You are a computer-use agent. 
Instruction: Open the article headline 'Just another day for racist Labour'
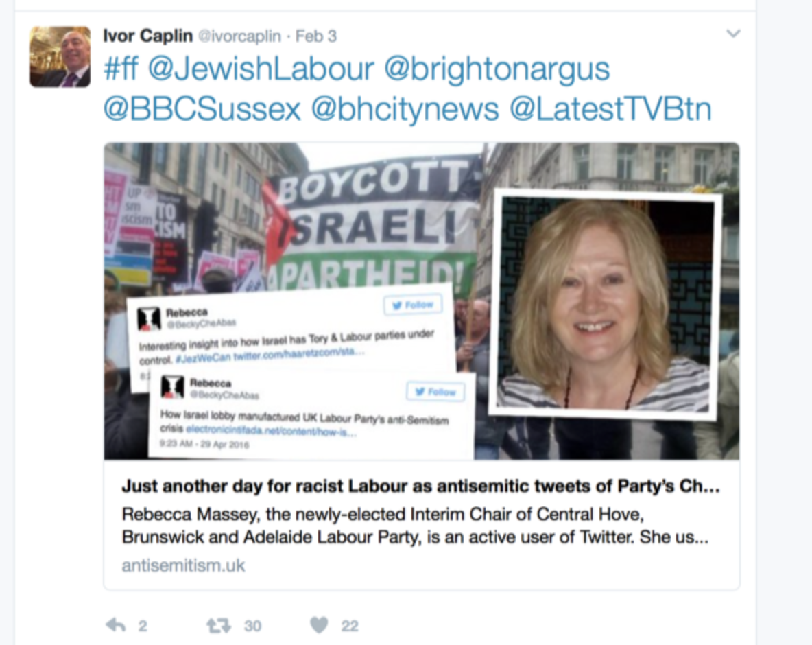pos(420,486)
